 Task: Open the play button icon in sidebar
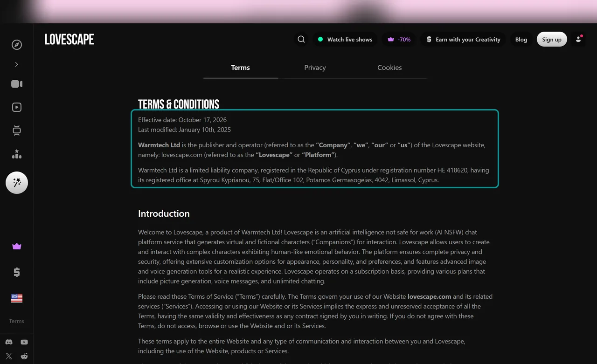point(17,107)
